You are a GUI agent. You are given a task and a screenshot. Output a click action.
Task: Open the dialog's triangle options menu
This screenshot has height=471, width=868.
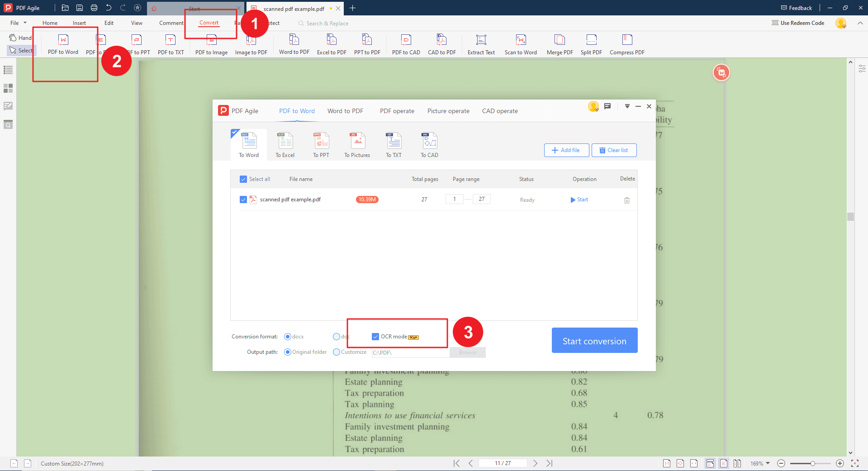(x=627, y=106)
